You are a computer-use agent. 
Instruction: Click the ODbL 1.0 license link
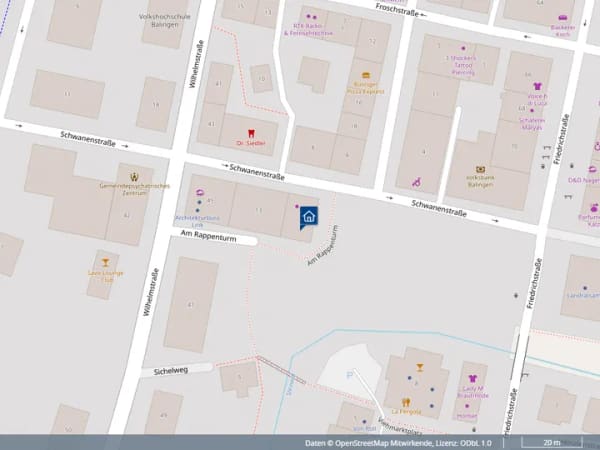pos(477,443)
